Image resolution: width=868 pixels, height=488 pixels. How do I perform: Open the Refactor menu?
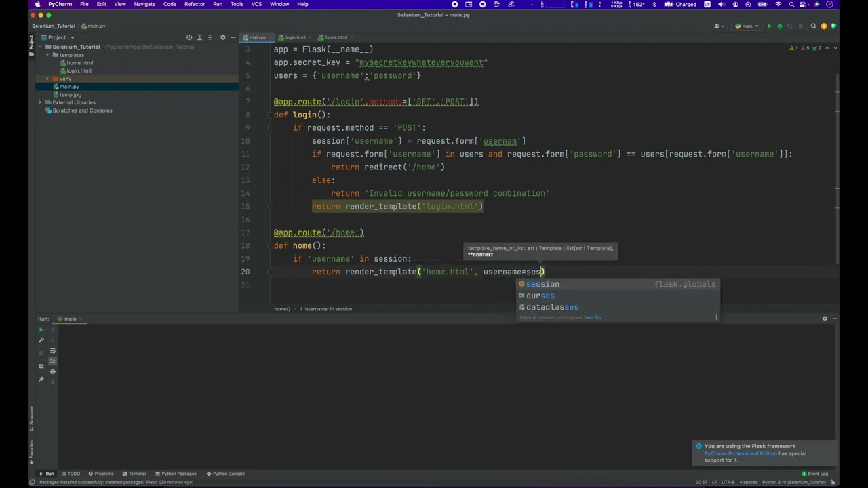point(195,4)
